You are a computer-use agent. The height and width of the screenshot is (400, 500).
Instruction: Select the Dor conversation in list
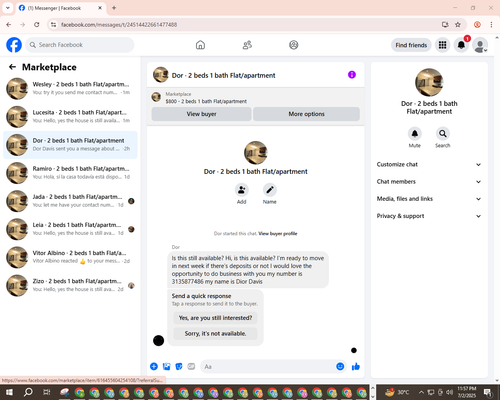70,145
